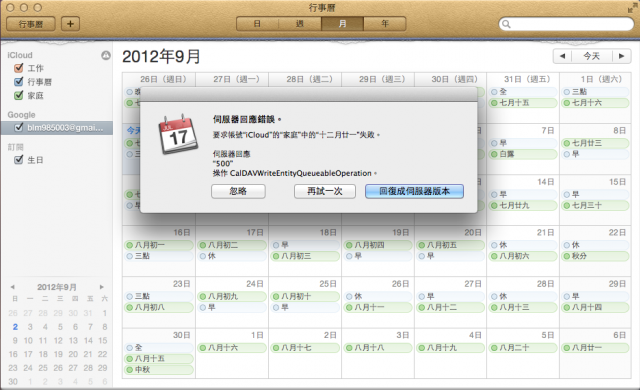
Task: Open the 白露 event on the 7th
Action: (523, 154)
